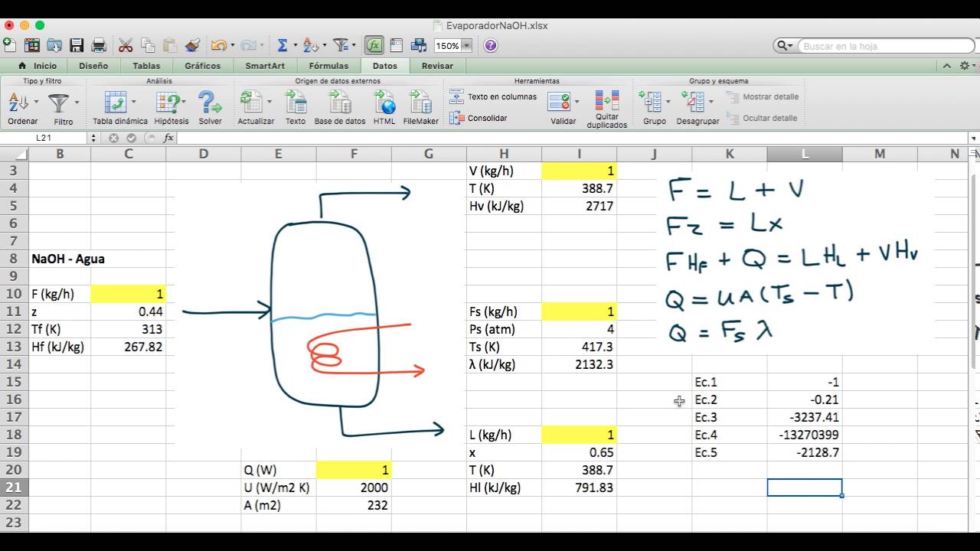Image resolution: width=980 pixels, height=551 pixels.
Task: Click Texto en columnas button
Action: [493, 97]
